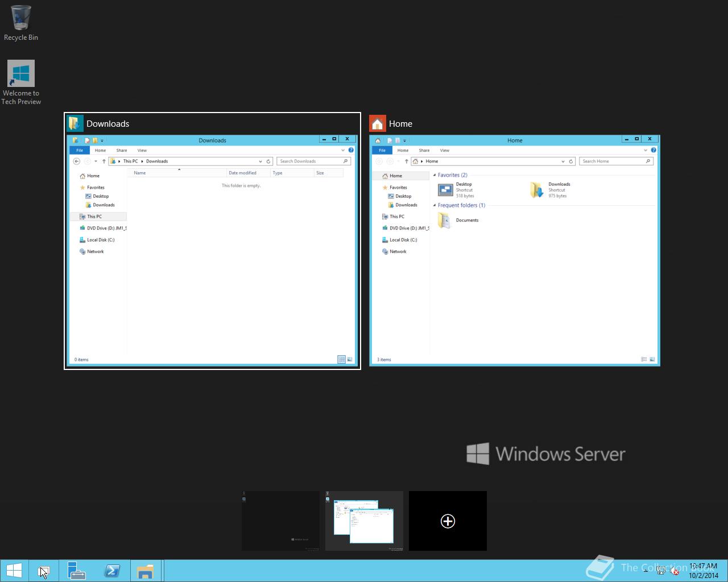This screenshot has width=728, height=582.
Task: Open Home ribbon tab in Home window
Action: pyautogui.click(x=403, y=150)
